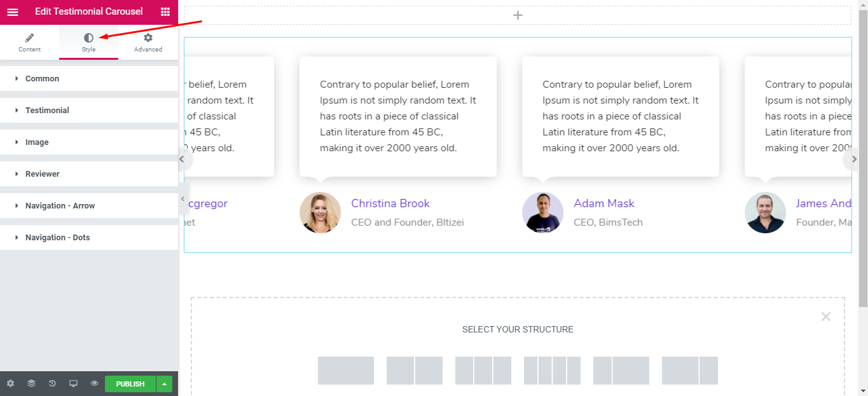Click the Christina Brook reviewer name

[x=390, y=203]
